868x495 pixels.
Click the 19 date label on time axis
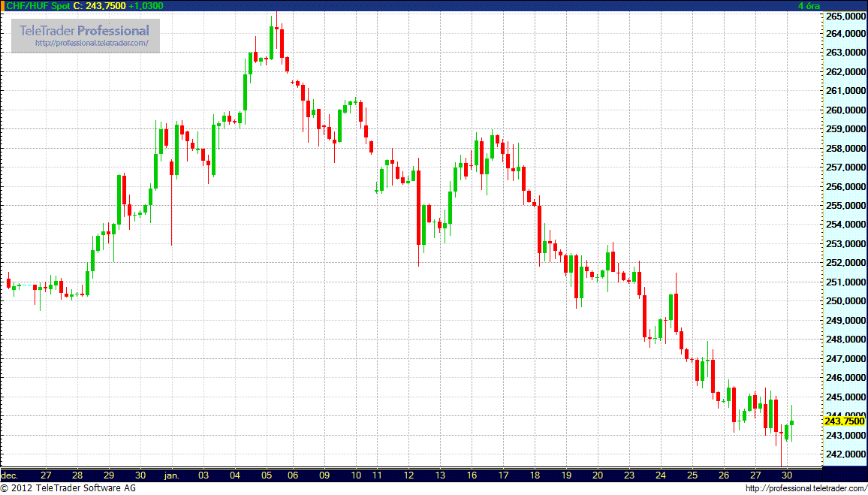567,475
